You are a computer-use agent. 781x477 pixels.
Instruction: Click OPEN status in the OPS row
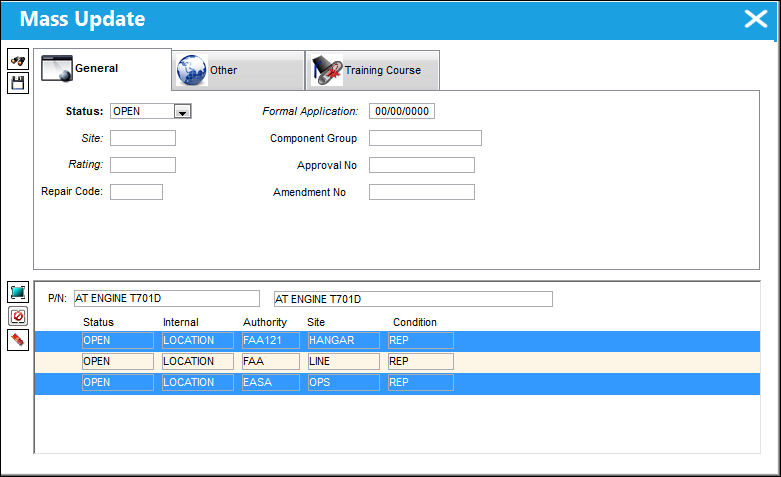(118, 382)
